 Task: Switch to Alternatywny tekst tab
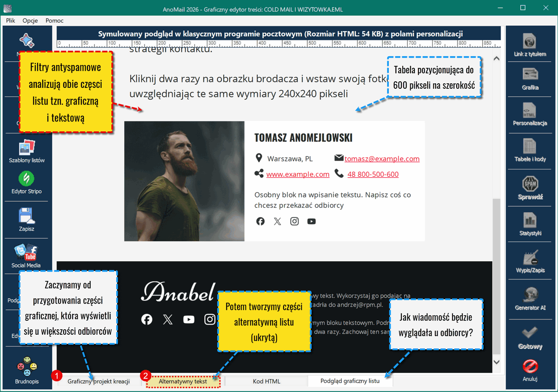pos(183,381)
